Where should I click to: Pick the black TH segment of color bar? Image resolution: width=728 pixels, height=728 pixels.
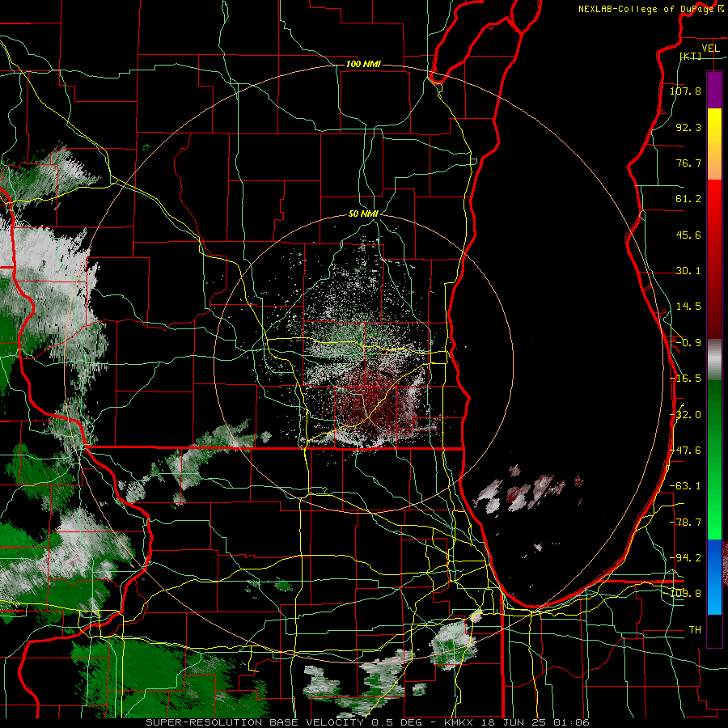(714, 630)
